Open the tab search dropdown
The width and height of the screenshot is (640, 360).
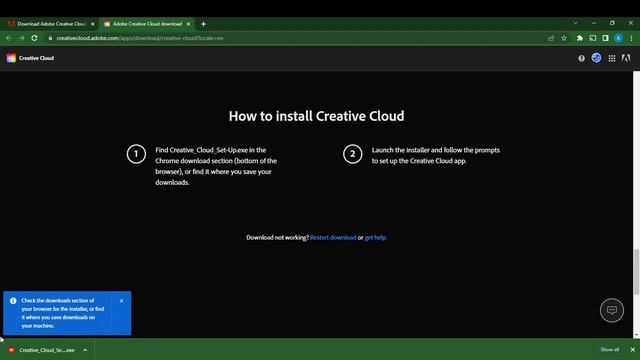tap(576, 23)
